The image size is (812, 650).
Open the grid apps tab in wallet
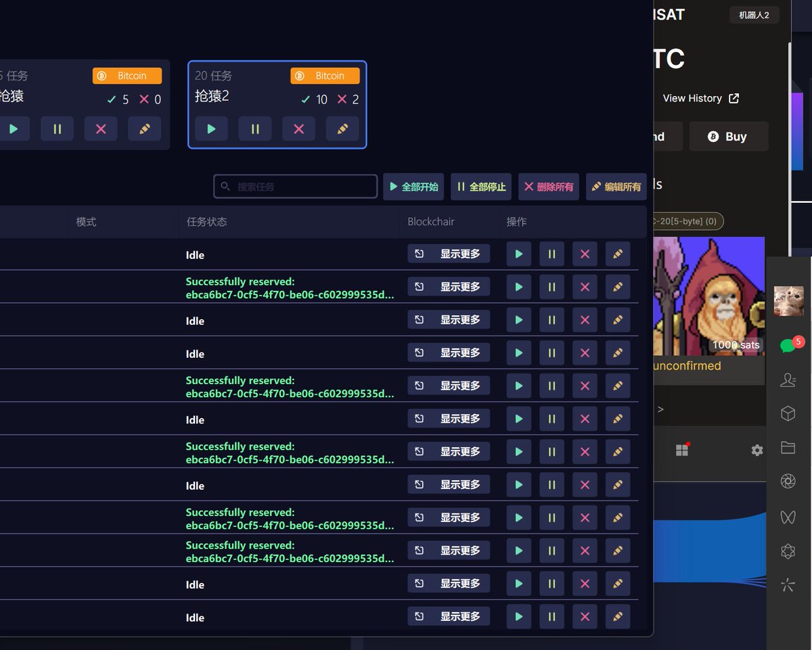coord(682,450)
